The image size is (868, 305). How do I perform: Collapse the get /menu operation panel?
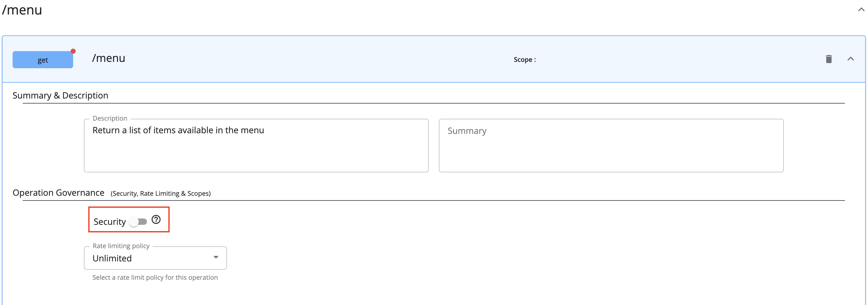[850, 59]
